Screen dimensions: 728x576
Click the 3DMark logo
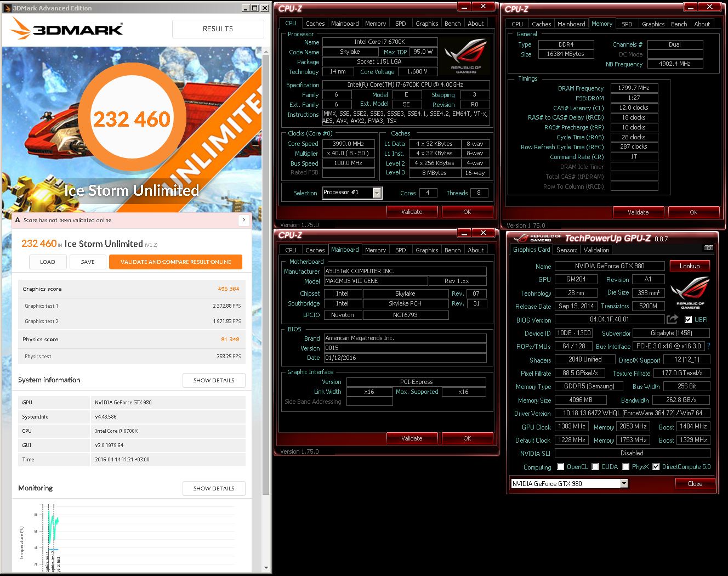[67, 29]
